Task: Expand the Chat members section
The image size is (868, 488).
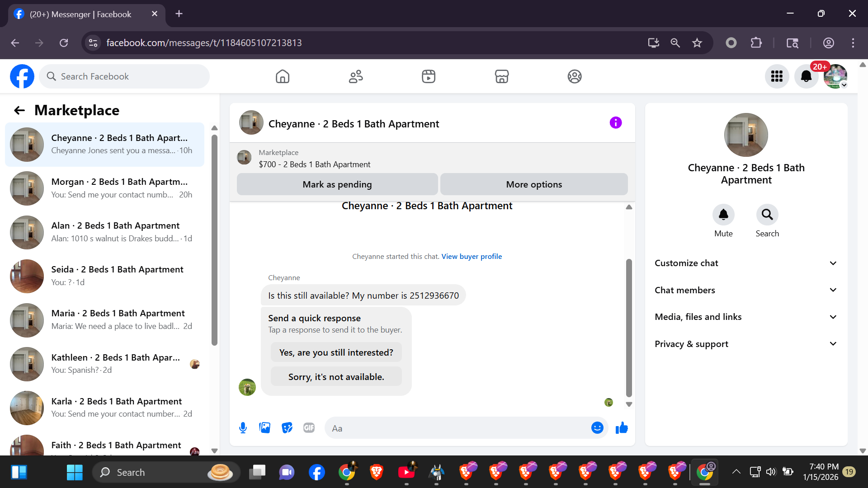Action: (746, 290)
